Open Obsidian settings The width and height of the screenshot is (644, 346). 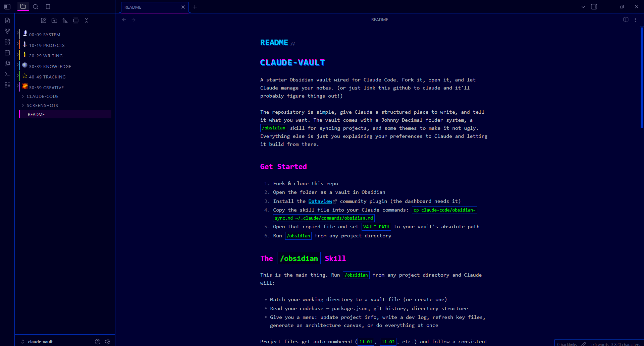(108, 342)
